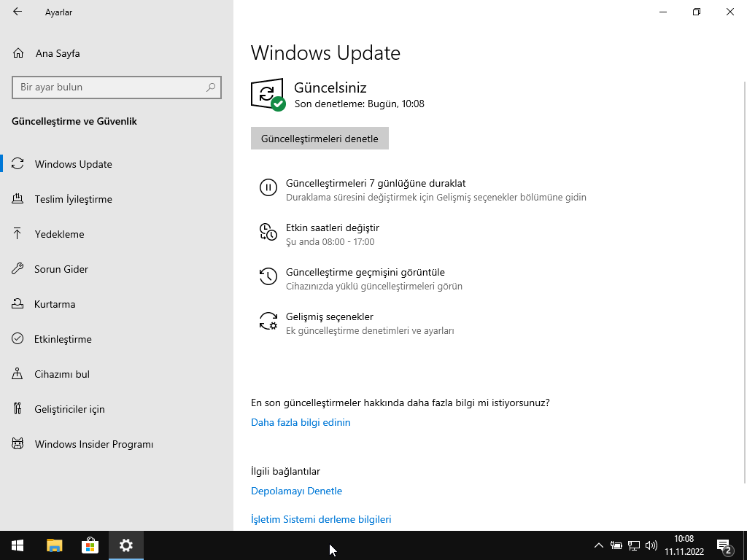Click 'Cihazınızda yüklü güncelleştirmeleri görün' text
Image resolution: width=747 pixels, height=560 pixels.
coord(374,286)
